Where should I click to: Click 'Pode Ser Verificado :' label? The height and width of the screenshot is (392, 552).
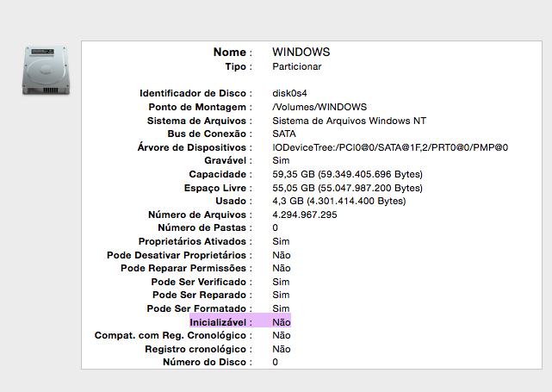coord(202,282)
